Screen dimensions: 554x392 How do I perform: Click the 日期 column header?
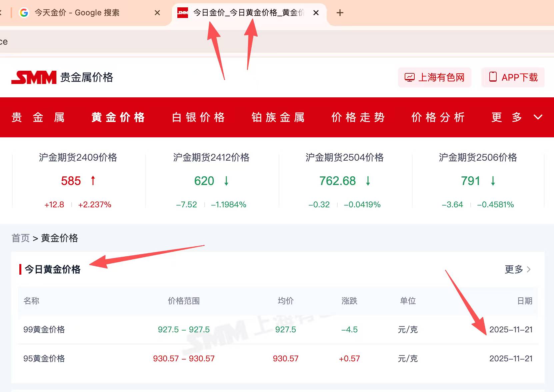(x=525, y=301)
